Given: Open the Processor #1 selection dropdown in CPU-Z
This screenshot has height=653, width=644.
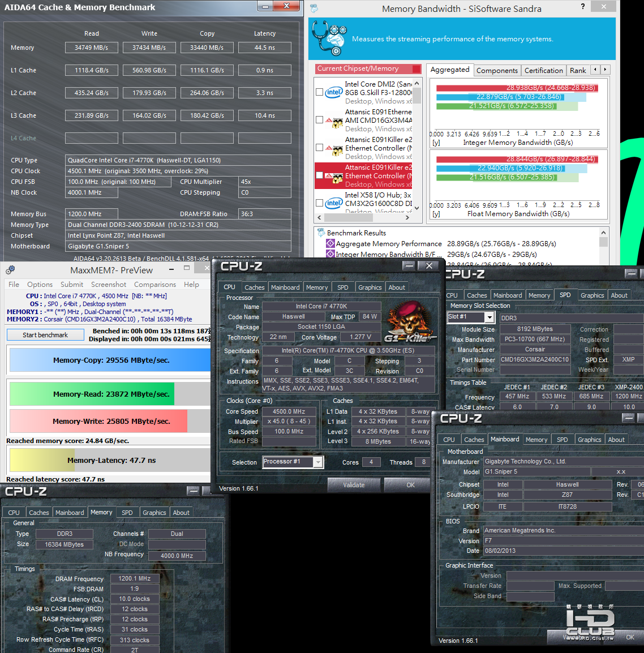Looking at the screenshot, I should click(318, 462).
